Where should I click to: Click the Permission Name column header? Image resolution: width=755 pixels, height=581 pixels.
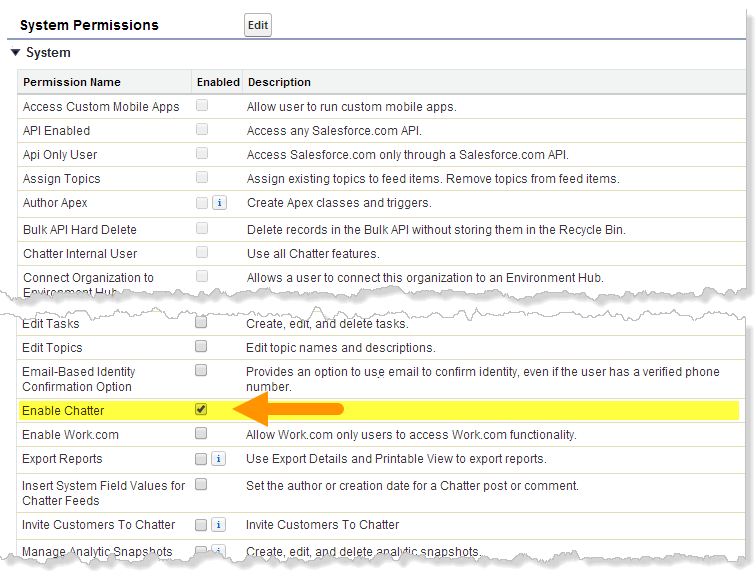[x=72, y=82]
